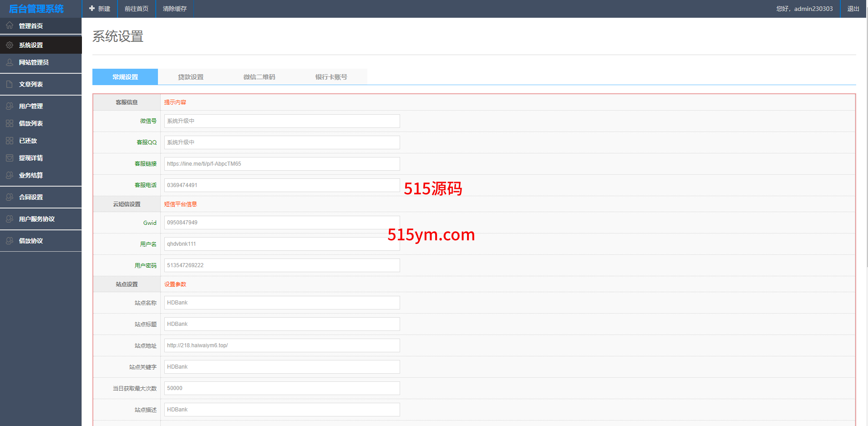
Task: Click the person icon beside 网站管理员
Action: click(10, 62)
